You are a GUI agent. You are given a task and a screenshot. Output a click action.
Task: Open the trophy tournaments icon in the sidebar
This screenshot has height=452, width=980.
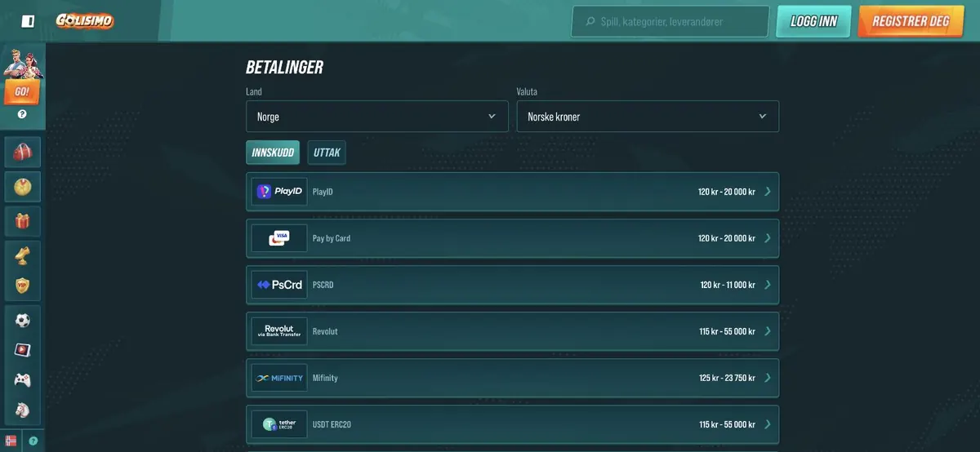click(x=22, y=255)
